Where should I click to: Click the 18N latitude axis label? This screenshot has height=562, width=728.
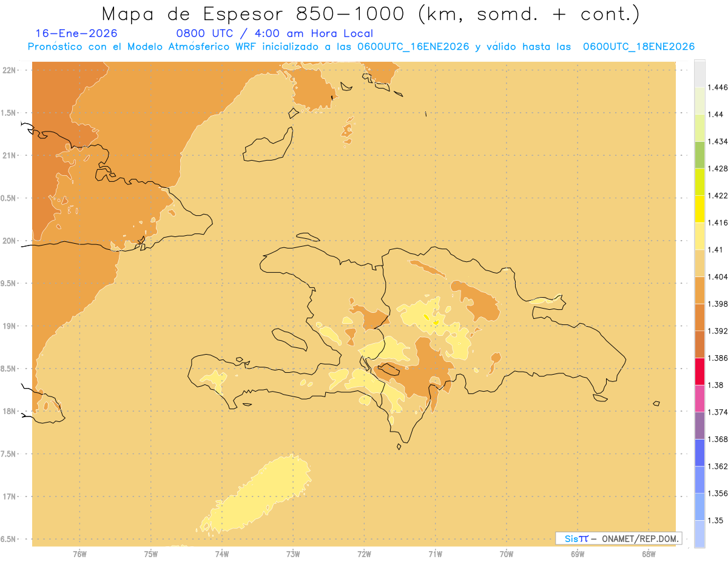[x=9, y=412]
